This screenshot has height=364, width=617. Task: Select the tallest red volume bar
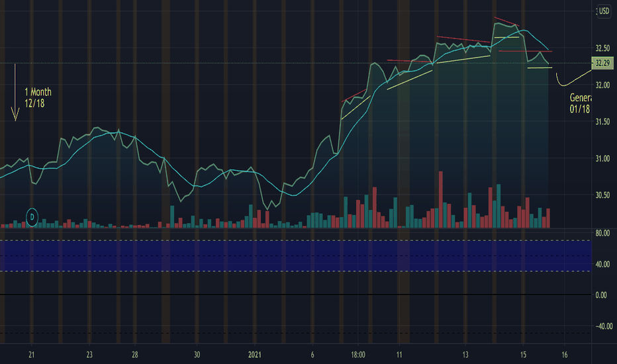coord(441,199)
